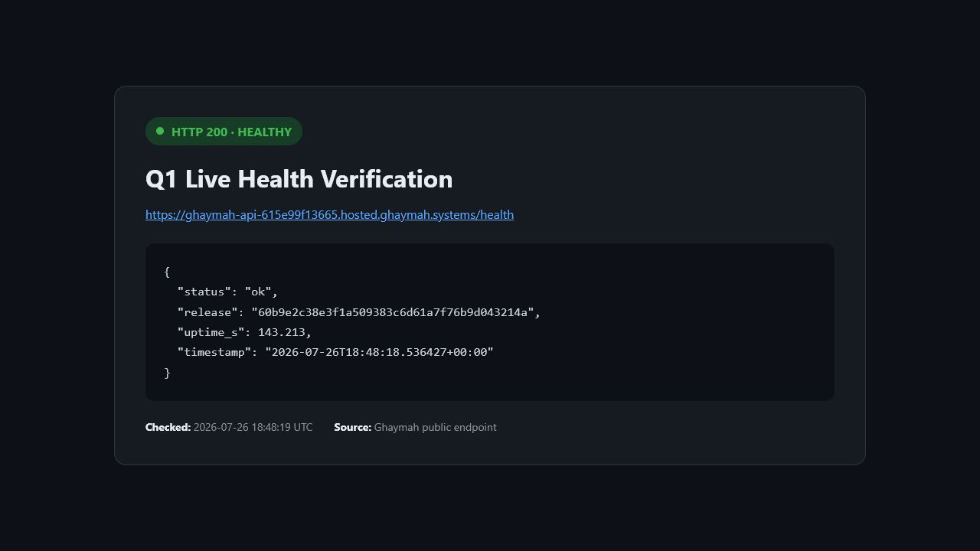
Task: Click the Checked label in footer
Action: pyautogui.click(x=168, y=427)
